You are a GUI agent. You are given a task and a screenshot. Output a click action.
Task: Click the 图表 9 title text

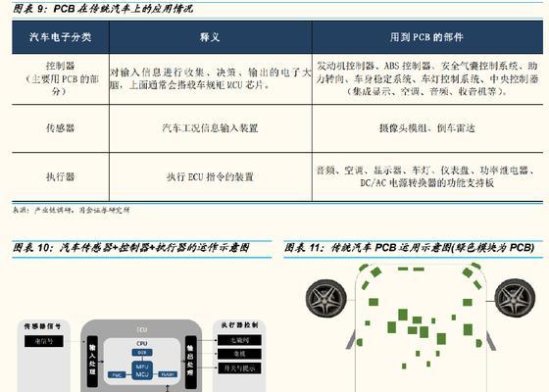click(x=103, y=9)
